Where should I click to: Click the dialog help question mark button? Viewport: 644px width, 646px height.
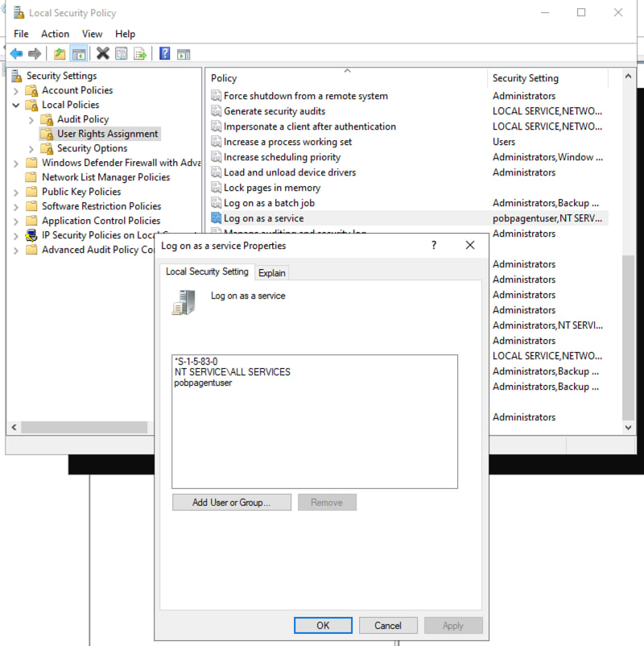434,245
